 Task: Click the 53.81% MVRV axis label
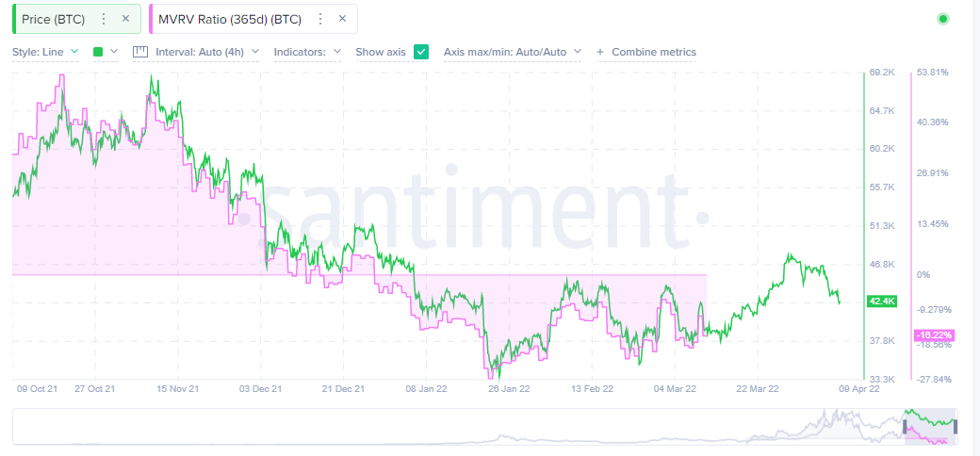pyautogui.click(x=933, y=73)
